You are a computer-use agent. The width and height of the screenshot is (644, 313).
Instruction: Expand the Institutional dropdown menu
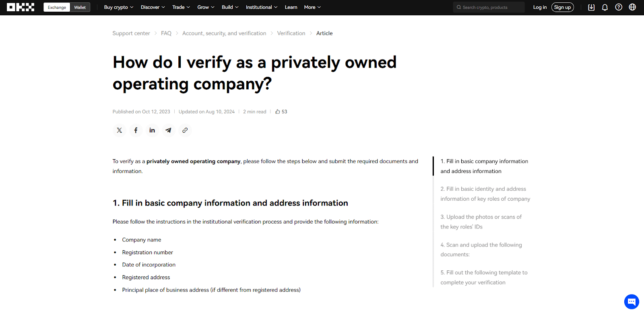(262, 7)
